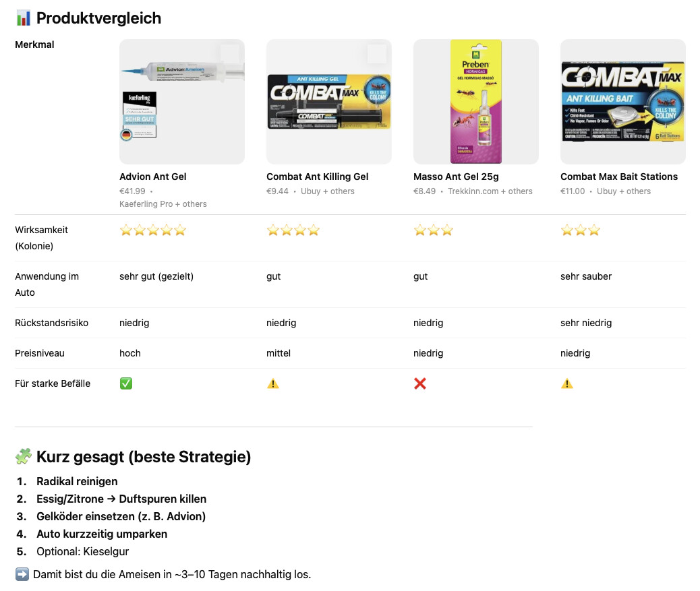Viewport: 700px width, 591px height.
Task: Click the Combat Ant Killing Gel title
Action: (x=318, y=177)
